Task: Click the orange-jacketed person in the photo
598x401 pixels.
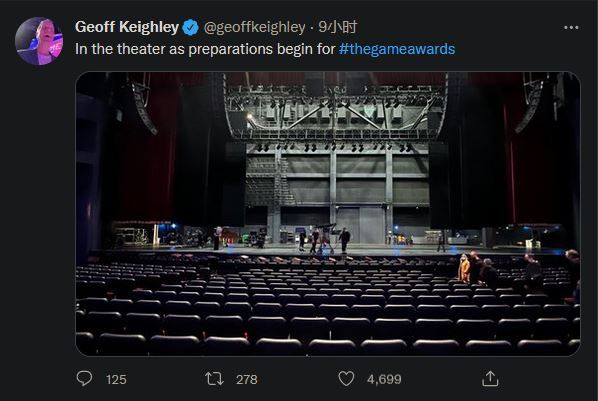Action: pos(464,268)
